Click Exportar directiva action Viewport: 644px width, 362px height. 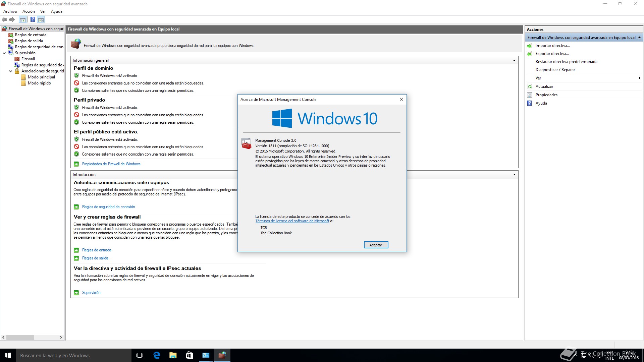click(x=552, y=54)
